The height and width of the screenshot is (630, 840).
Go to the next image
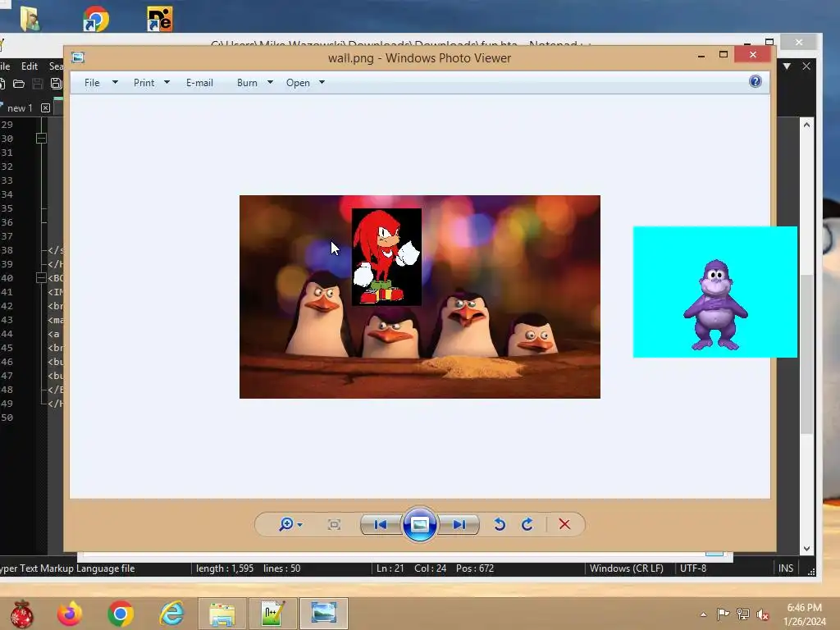click(459, 524)
